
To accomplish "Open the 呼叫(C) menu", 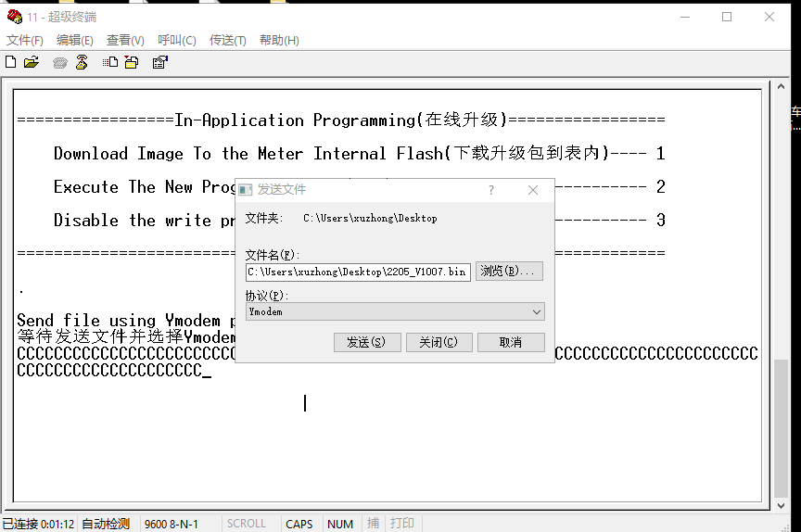I will click(177, 40).
